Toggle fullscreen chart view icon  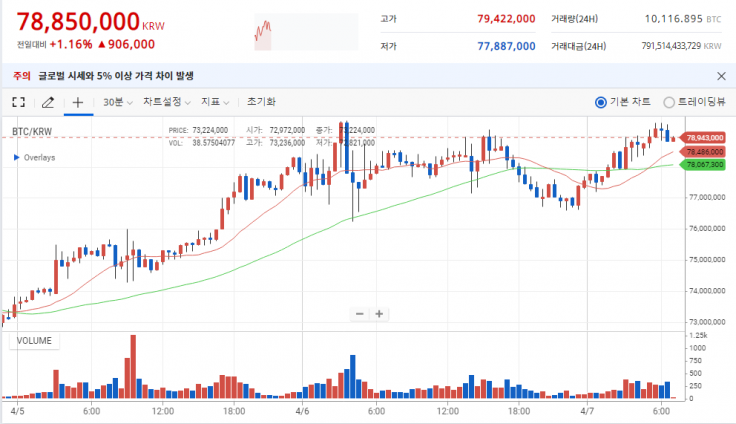click(x=18, y=102)
